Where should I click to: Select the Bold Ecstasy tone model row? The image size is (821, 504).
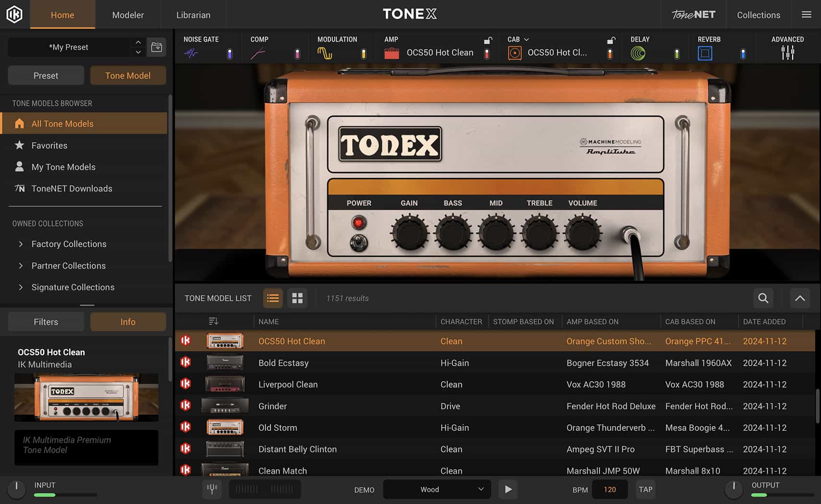(x=336, y=363)
